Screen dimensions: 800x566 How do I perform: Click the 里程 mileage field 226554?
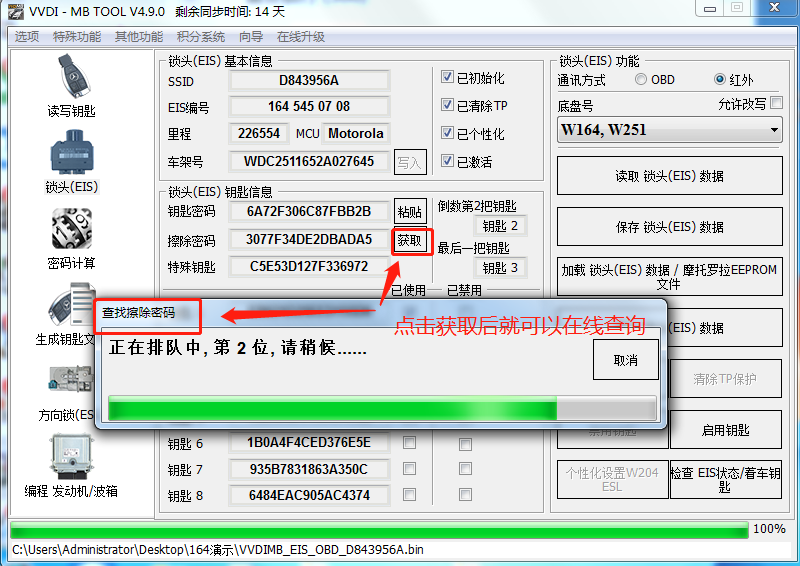click(x=259, y=134)
